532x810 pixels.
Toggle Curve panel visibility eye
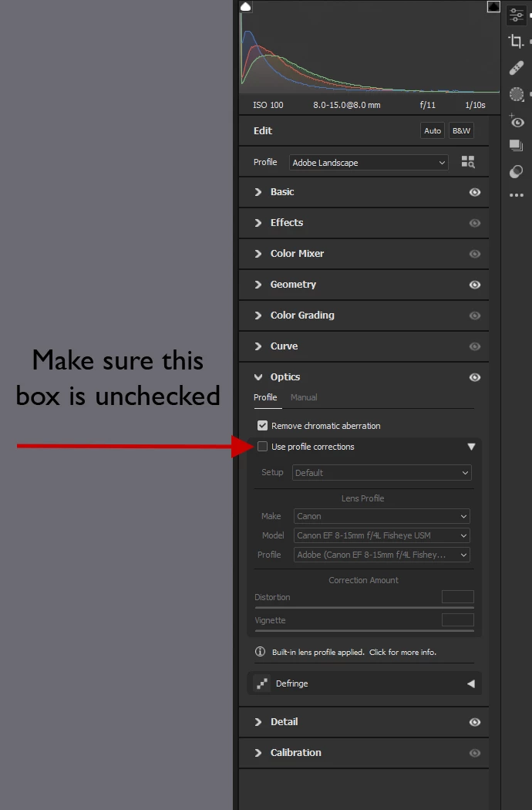[475, 346]
